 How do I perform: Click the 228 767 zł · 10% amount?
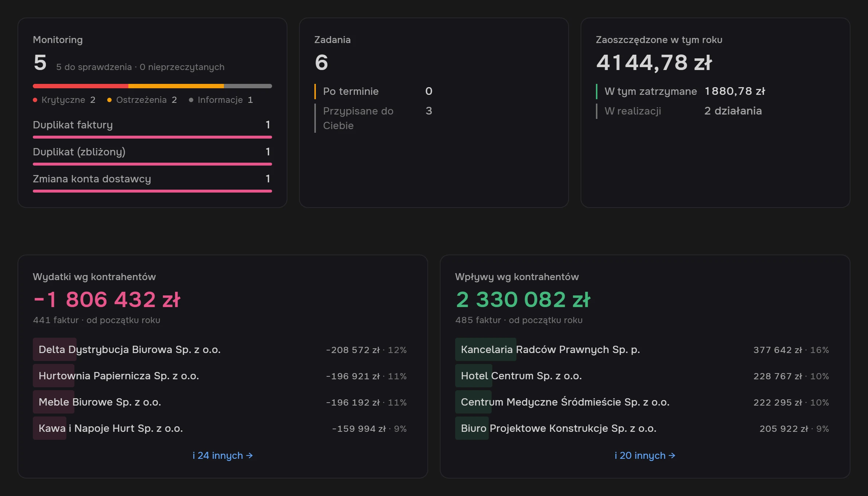[791, 376]
